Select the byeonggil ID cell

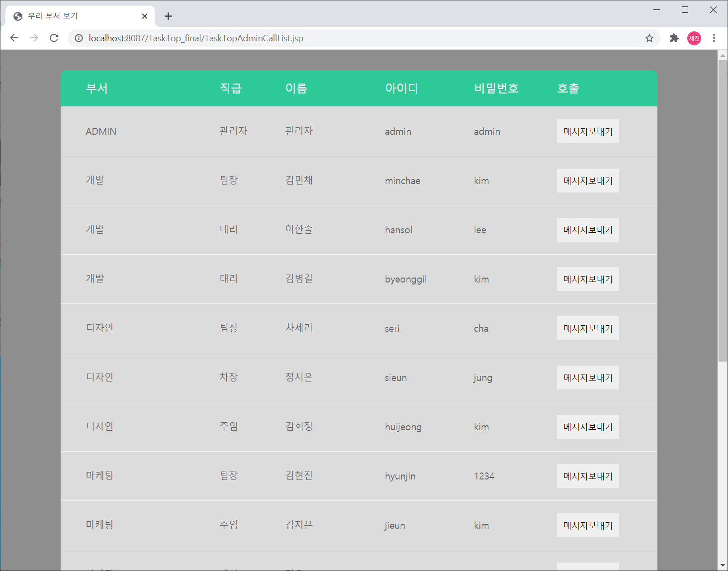(406, 280)
